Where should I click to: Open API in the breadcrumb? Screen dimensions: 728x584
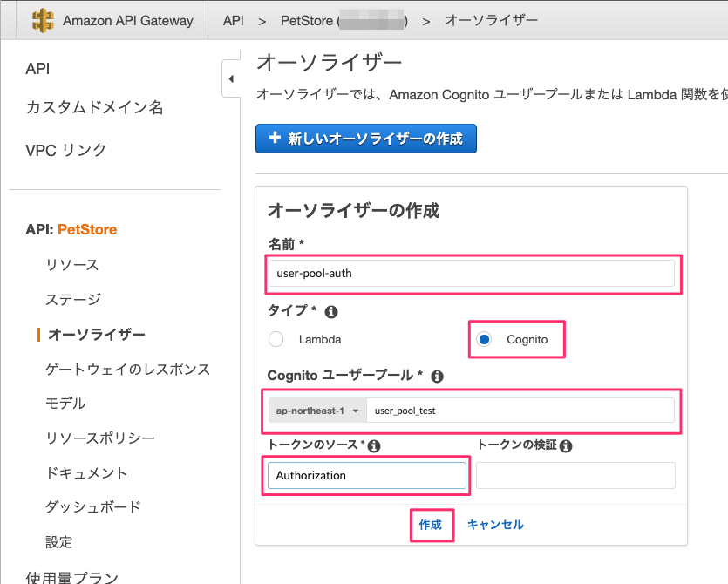point(233,20)
